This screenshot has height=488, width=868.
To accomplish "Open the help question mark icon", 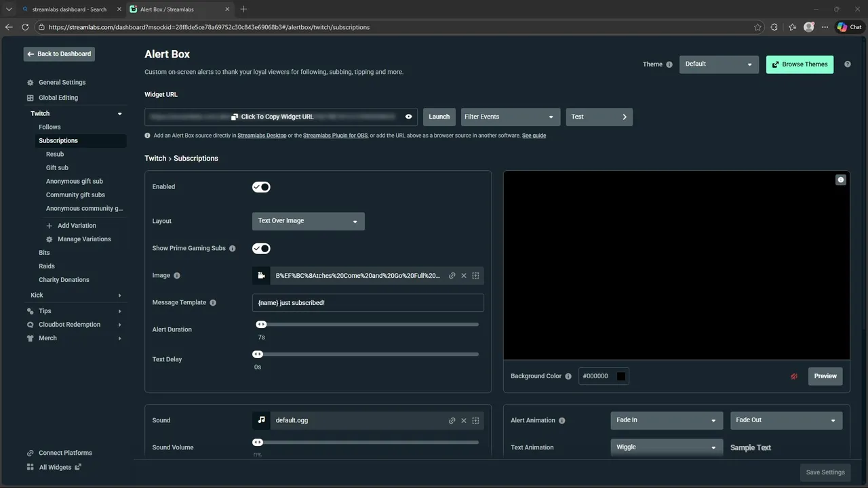I will (848, 64).
